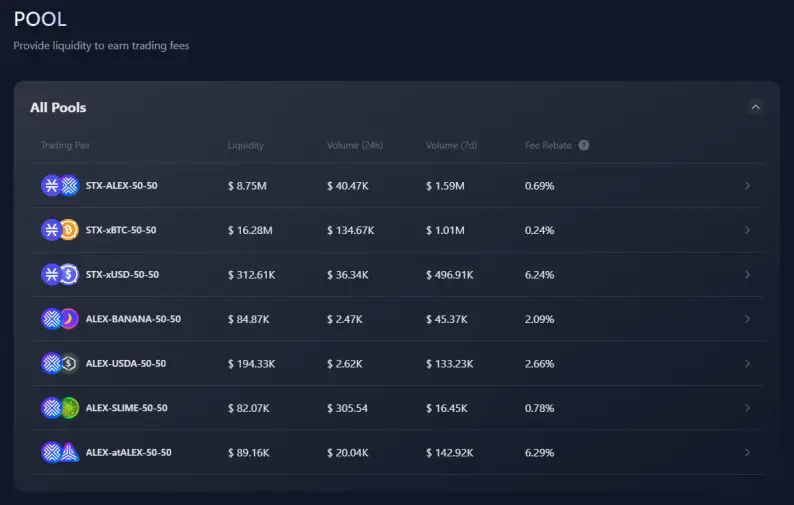The height and width of the screenshot is (505, 794).
Task: Select the ALEX-USDA-50-50 pool name
Action: pyautogui.click(x=126, y=364)
